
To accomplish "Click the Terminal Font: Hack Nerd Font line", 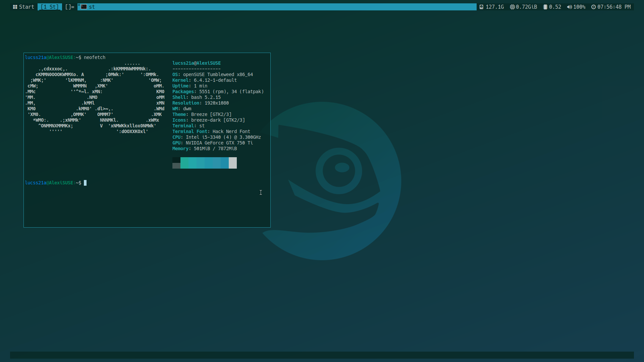I will click(211, 131).
